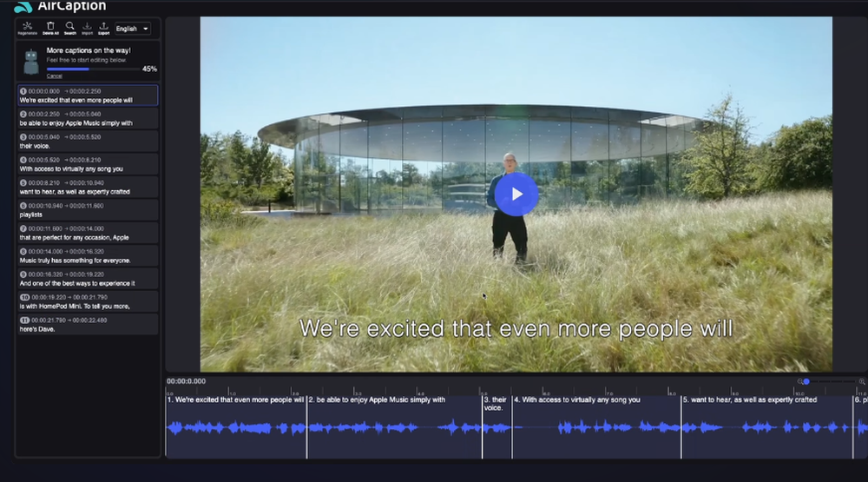Click the timeline zoom slider handle
The height and width of the screenshot is (482, 868).
[806, 382]
